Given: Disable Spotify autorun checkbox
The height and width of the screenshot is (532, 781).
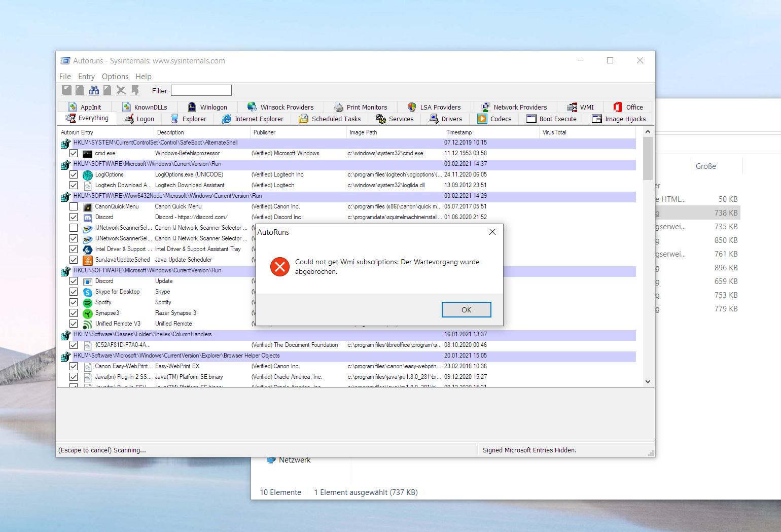Looking at the screenshot, I should click(x=74, y=303).
